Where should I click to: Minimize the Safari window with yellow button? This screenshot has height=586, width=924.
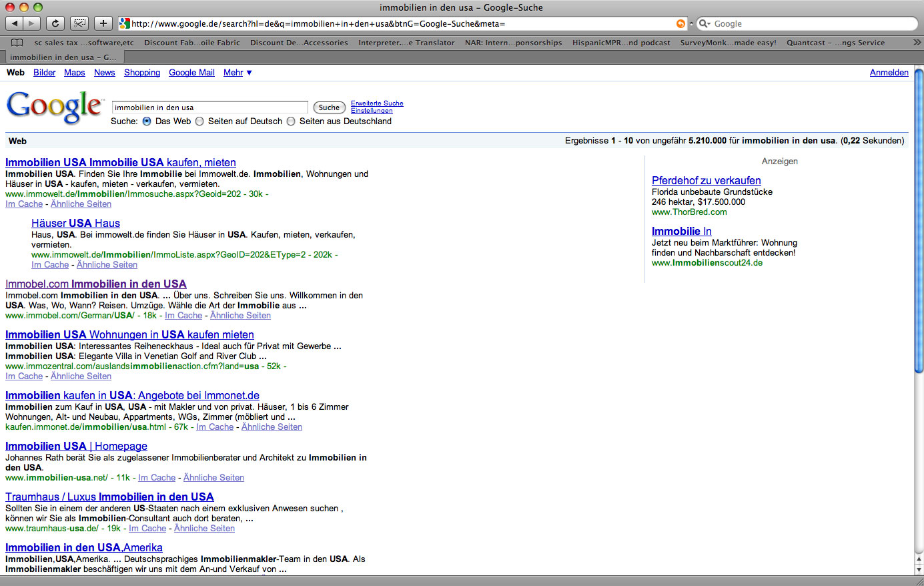pos(24,7)
